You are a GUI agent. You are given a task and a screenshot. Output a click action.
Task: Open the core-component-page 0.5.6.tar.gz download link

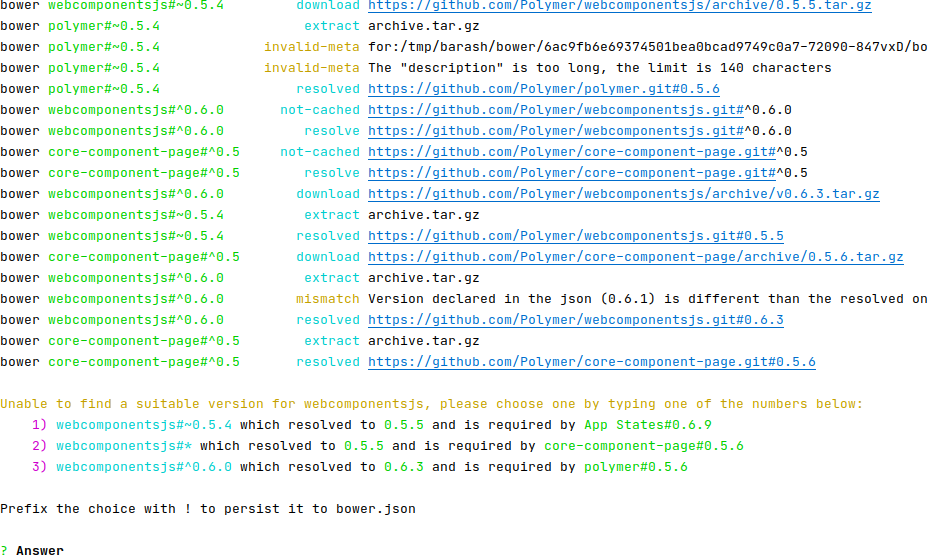tap(636, 257)
